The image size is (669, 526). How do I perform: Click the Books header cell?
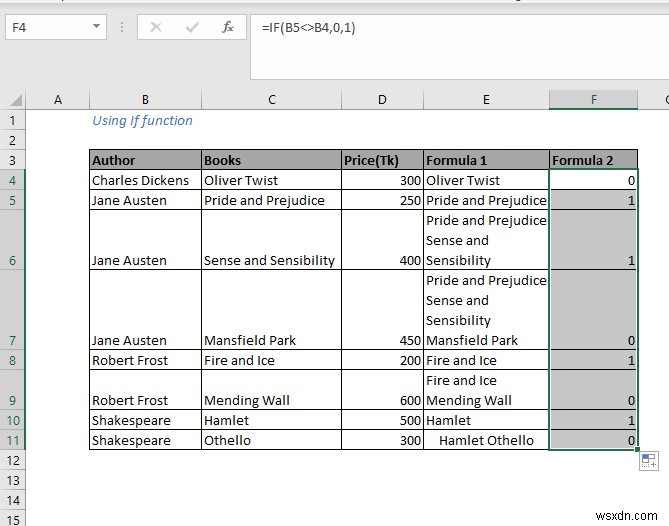pyautogui.click(x=271, y=160)
